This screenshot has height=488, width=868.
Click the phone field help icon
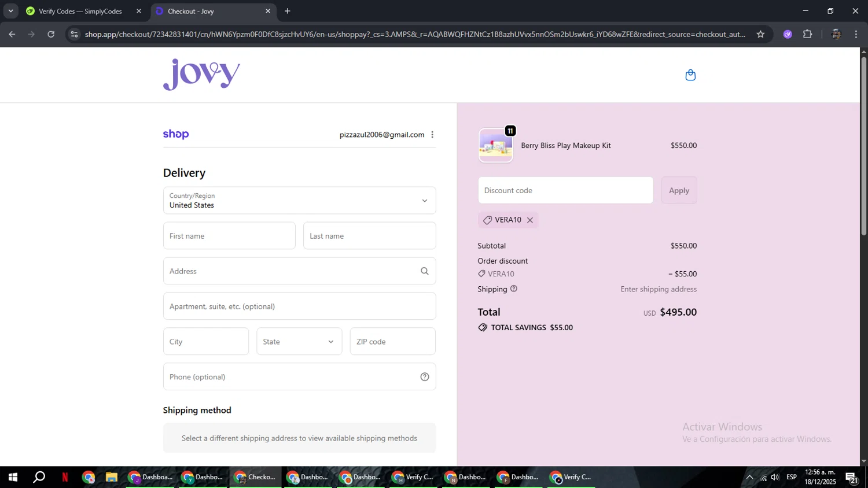point(425,377)
